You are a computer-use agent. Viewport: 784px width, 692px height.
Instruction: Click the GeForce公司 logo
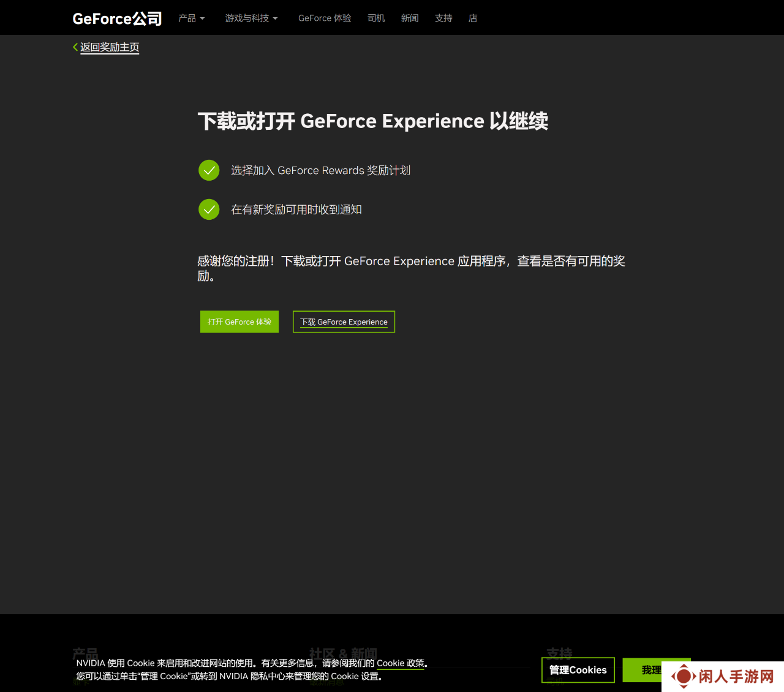[x=117, y=18]
